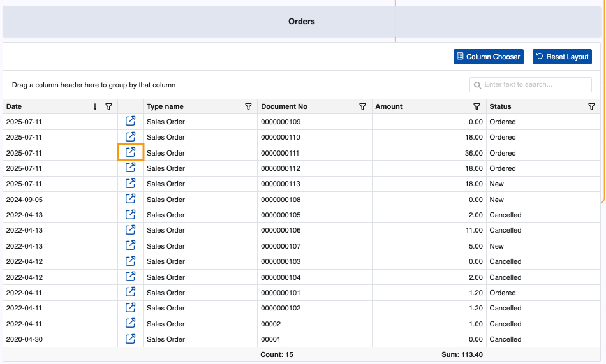Open sales order 0000000102 link icon
This screenshot has width=606, height=364.
point(131,308)
